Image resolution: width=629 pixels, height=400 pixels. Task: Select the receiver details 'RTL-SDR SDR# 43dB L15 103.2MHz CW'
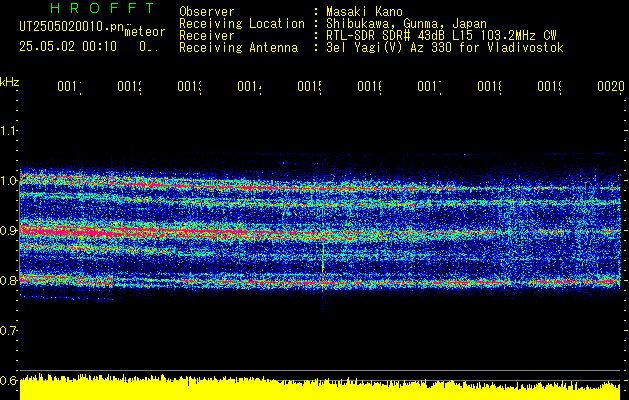[x=441, y=36]
